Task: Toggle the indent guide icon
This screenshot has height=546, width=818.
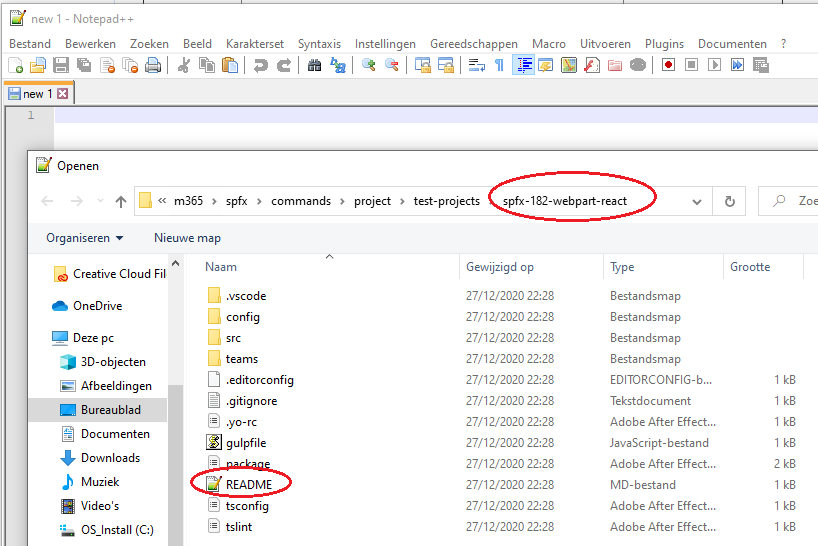Action: tap(523, 65)
